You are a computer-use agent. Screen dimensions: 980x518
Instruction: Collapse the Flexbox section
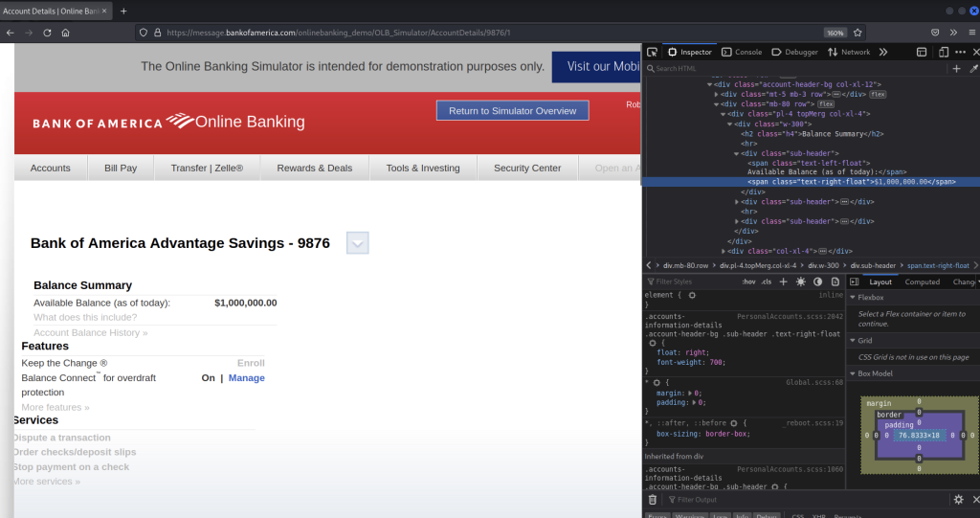click(853, 297)
